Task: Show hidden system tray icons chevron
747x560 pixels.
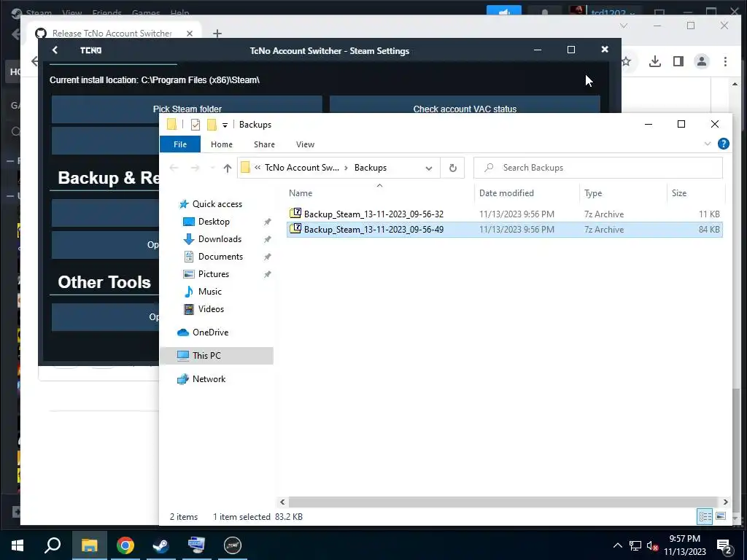Action: 617,545
